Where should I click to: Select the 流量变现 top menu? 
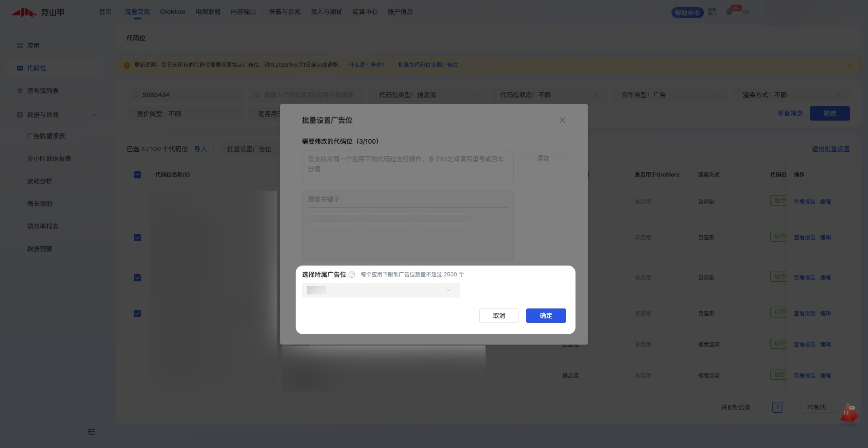pos(137,12)
